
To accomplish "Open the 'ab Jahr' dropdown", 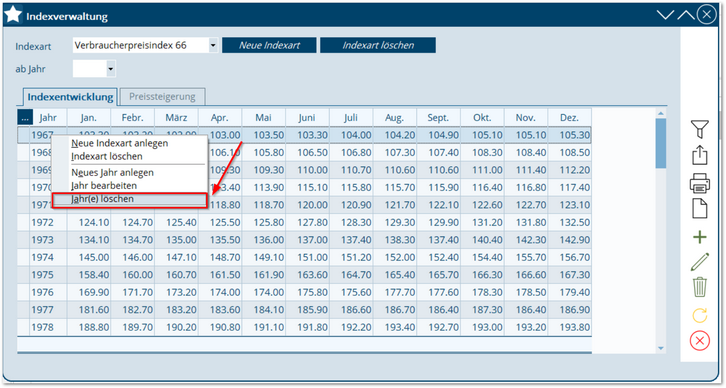I will pyautogui.click(x=110, y=69).
